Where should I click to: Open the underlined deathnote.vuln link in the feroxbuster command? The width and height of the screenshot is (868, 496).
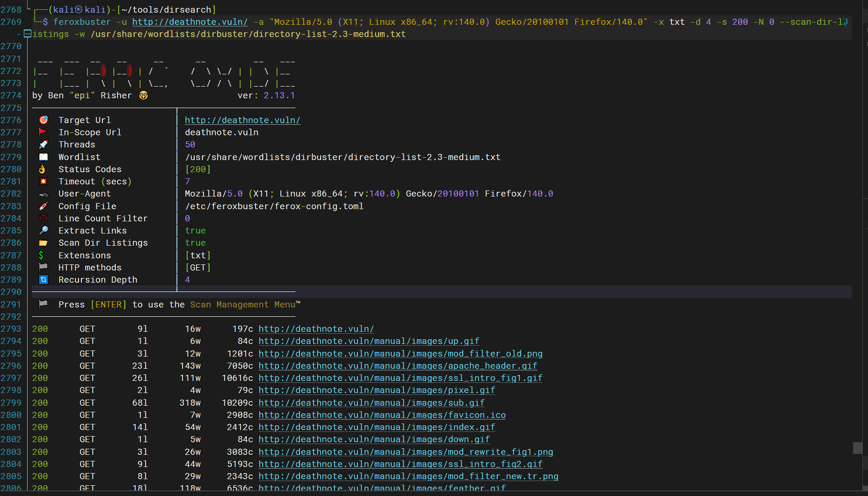190,22
